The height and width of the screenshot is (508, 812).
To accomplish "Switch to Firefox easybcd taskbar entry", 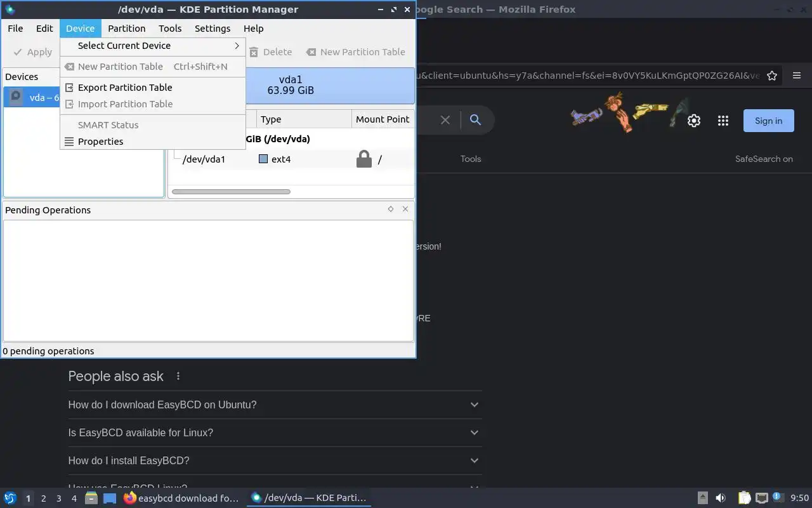I will tap(181, 498).
